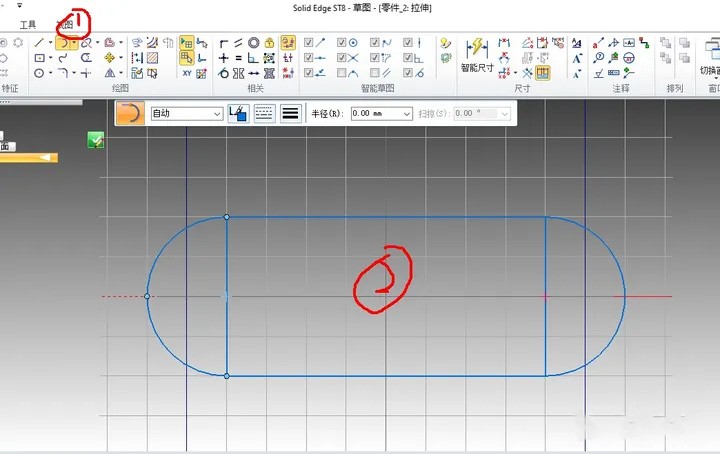The width and height of the screenshot is (720, 454).
Task: Select the freehand Curve tool
Action: 63,58
